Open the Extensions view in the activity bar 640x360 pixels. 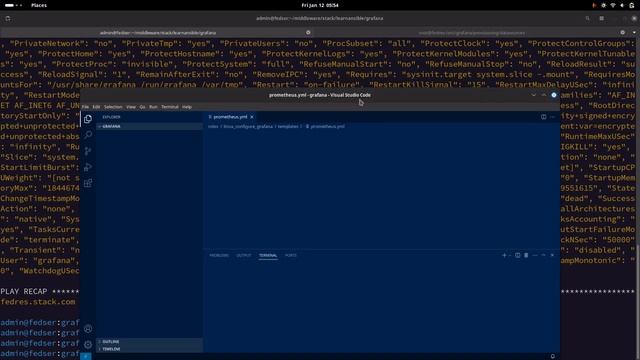pyautogui.click(x=88, y=183)
